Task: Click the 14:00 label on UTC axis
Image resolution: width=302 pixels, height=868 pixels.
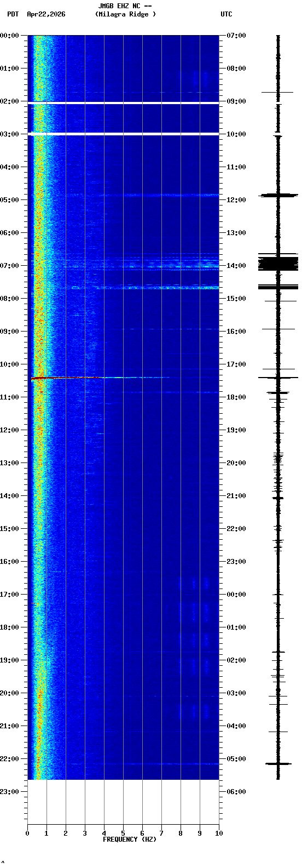Action: (x=236, y=266)
